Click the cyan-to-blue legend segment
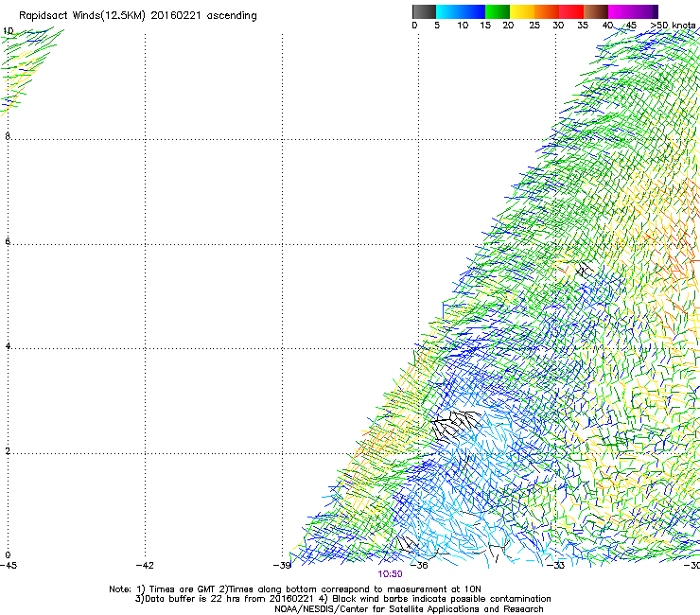 pos(461,11)
